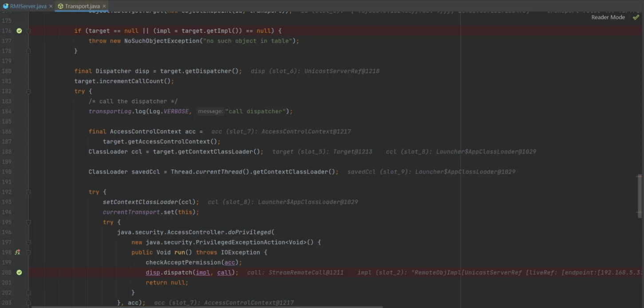Click transportLog on line 184
Image resolution: width=644 pixels, height=308 pixels.
tap(110, 111)
